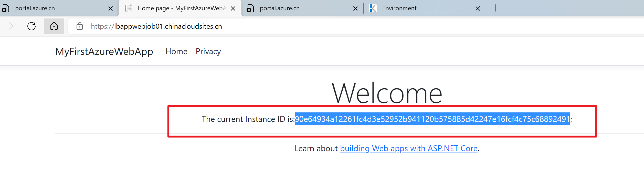
Task: Click the browser forward arrow button
Action: tap(9, 26)
